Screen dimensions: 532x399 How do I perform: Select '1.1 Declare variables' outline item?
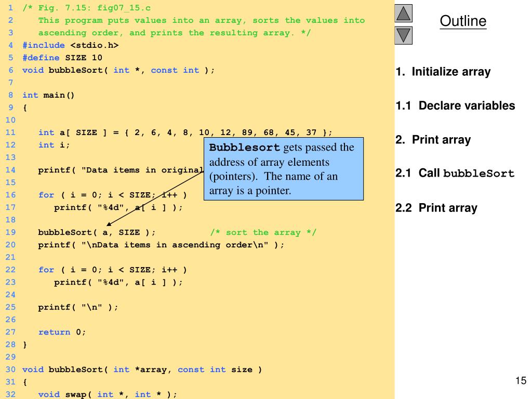[455, 105]
